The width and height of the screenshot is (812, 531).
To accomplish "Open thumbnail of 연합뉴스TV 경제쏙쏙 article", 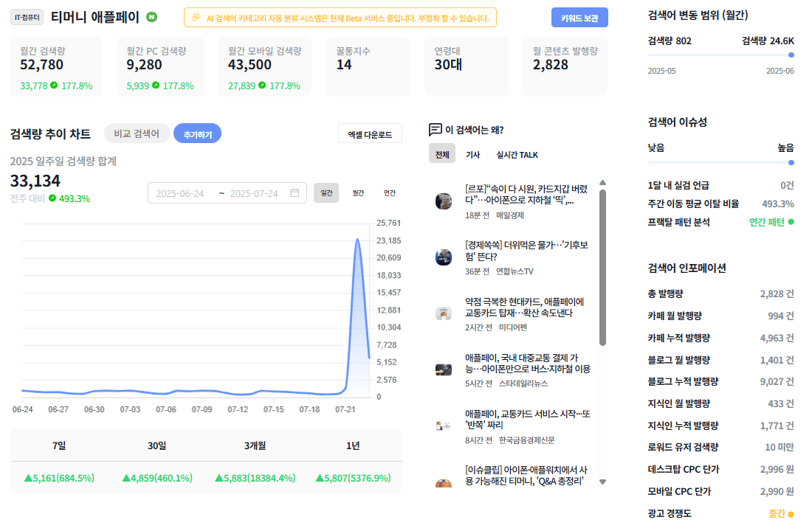I will click(444, 257).
